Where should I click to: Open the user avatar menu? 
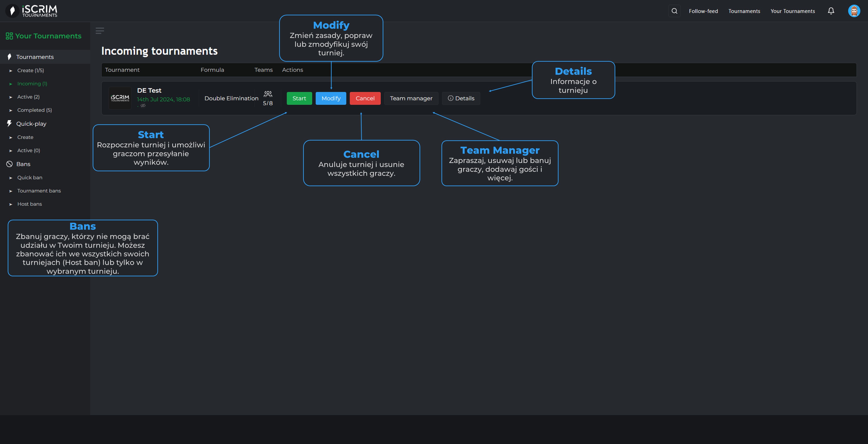tap(854, 11)
